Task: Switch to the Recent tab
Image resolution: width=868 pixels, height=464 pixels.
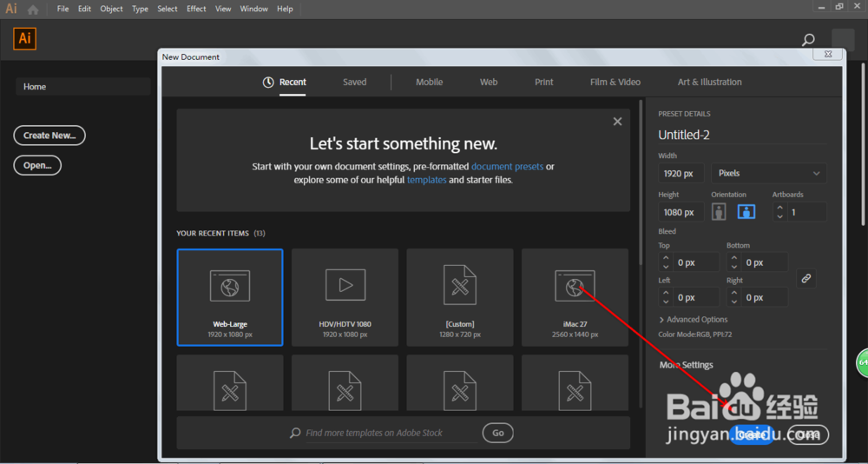Action: [285, 82]
